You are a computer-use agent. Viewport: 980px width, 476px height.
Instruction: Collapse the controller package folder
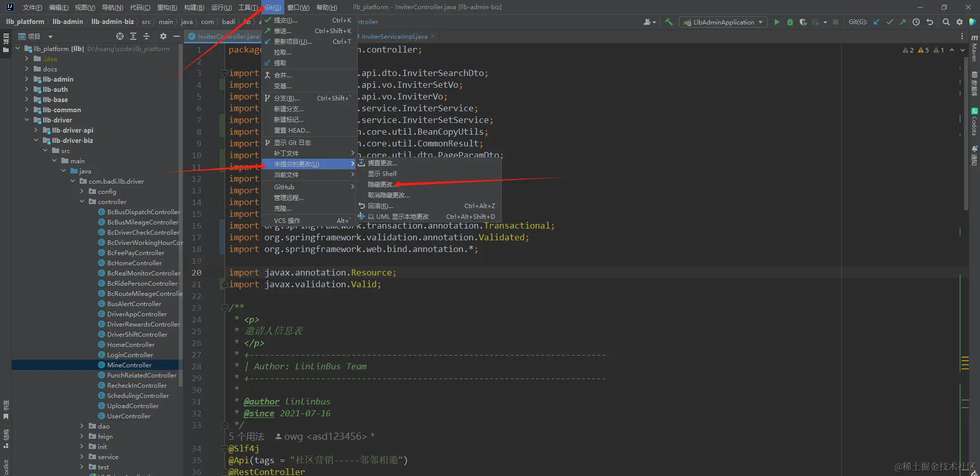click(x=82, y=202)
